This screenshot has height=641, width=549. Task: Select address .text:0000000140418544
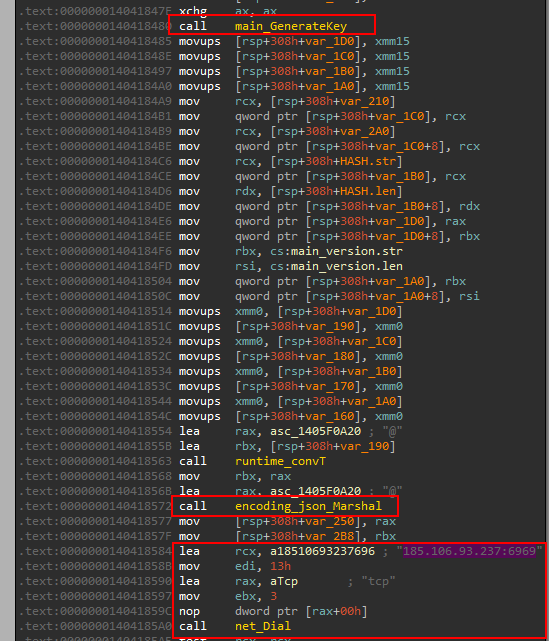pyautogui.click(x=95, y=401)
